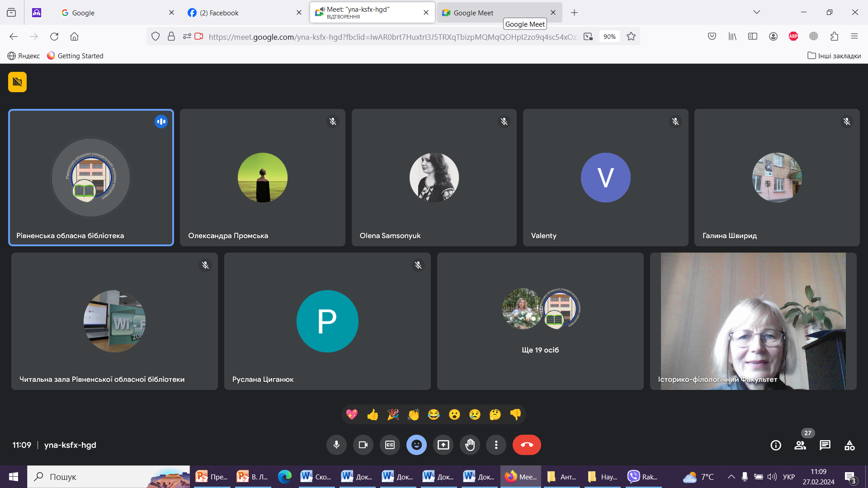Open tracking protection shield icon
Image resolution: width=868 pixels, height=488 pixels.
pos(156,37)
